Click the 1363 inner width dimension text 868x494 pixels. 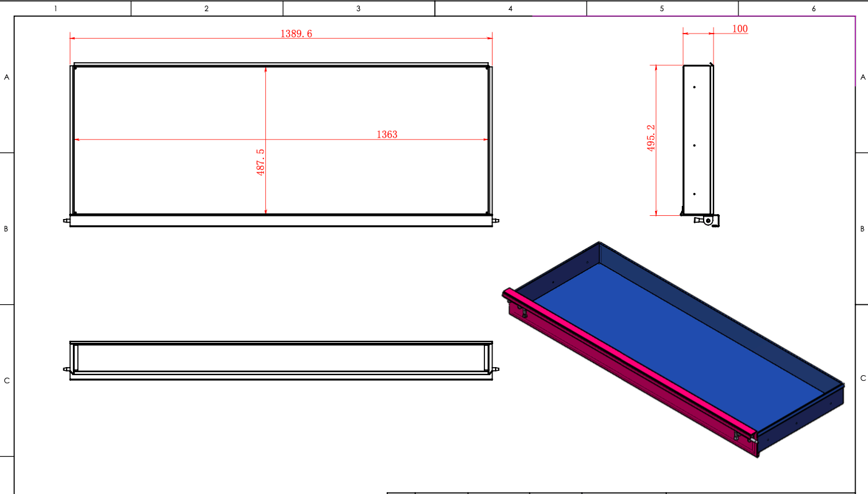pyautogui.click(x=387, y=134)
